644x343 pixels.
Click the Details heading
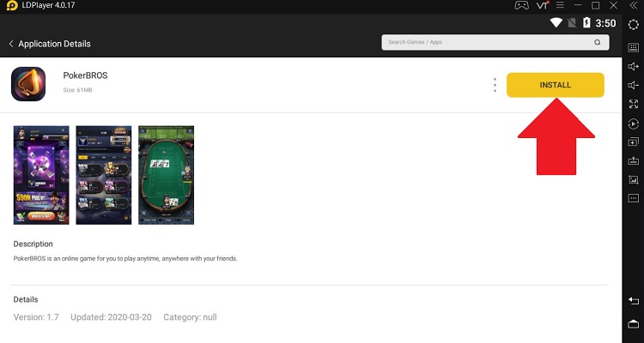pos(26,299)
